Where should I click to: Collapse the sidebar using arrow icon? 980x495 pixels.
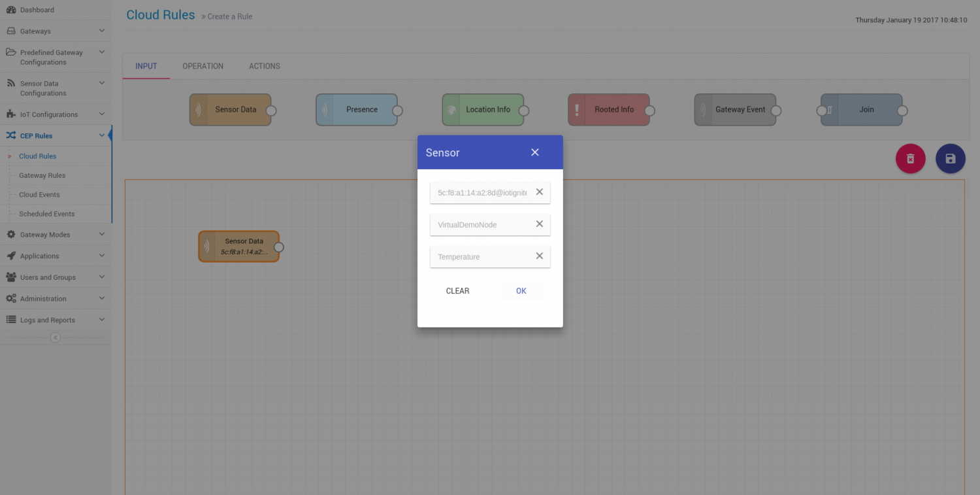56,337
